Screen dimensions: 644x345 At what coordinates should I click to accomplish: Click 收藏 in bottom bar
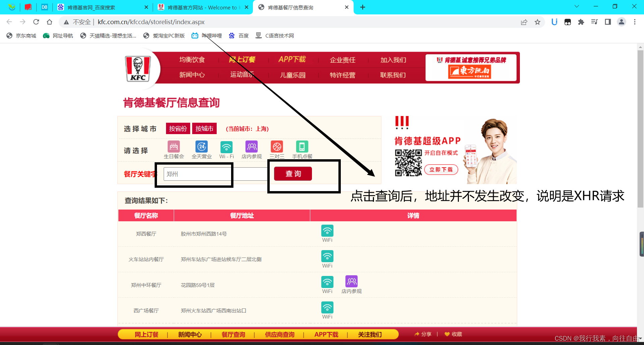point(453,334)
